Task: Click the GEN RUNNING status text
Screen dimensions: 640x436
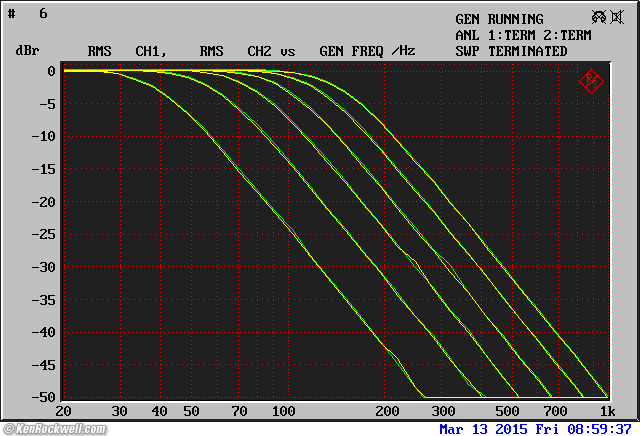Action: coord(499,19)
